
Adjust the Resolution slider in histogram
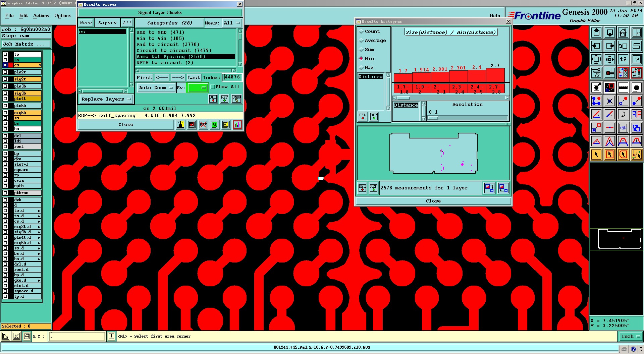(433, 118)
